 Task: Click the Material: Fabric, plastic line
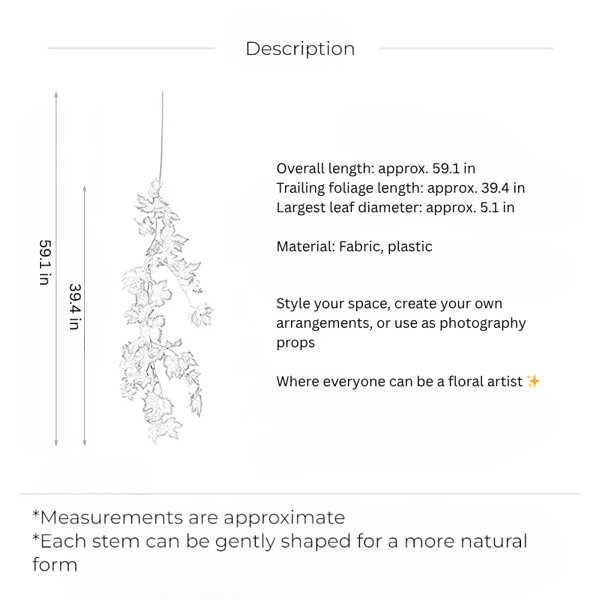tap(354, 246)
